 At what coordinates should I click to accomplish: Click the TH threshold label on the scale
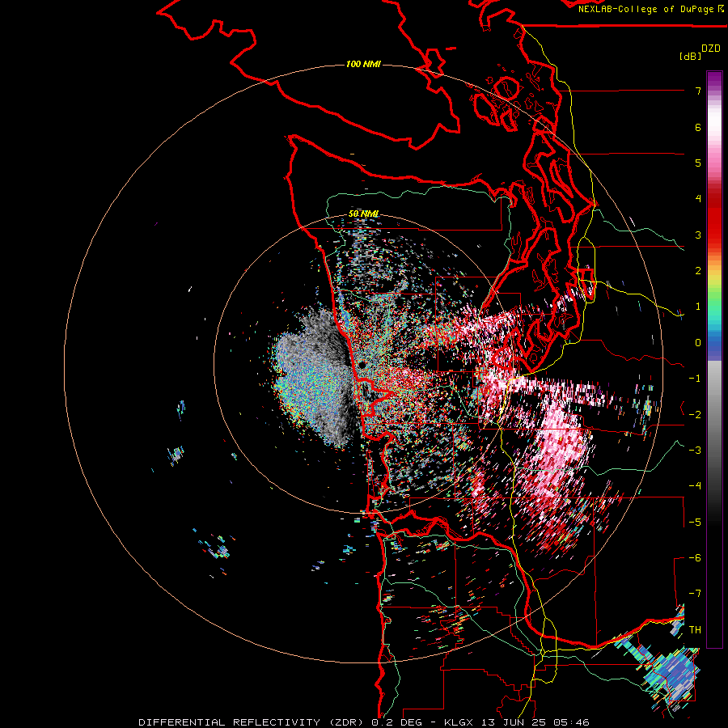pyautogui.click(x=695, y=629)
